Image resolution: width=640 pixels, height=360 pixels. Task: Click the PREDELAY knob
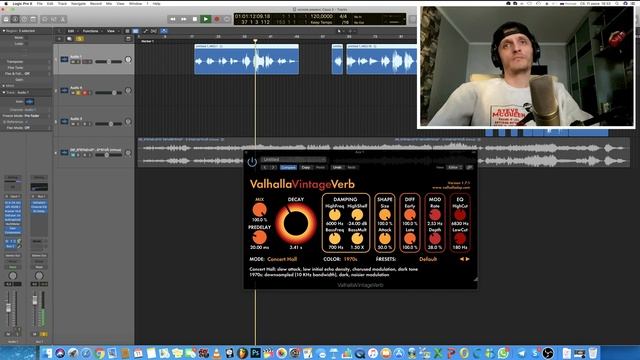click(260, 237)
